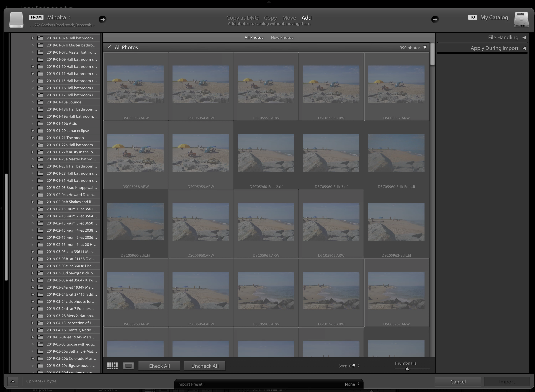Switch to the New Photos tab
The height and width of the screenshot is (392, 535).
coord(282,37)
